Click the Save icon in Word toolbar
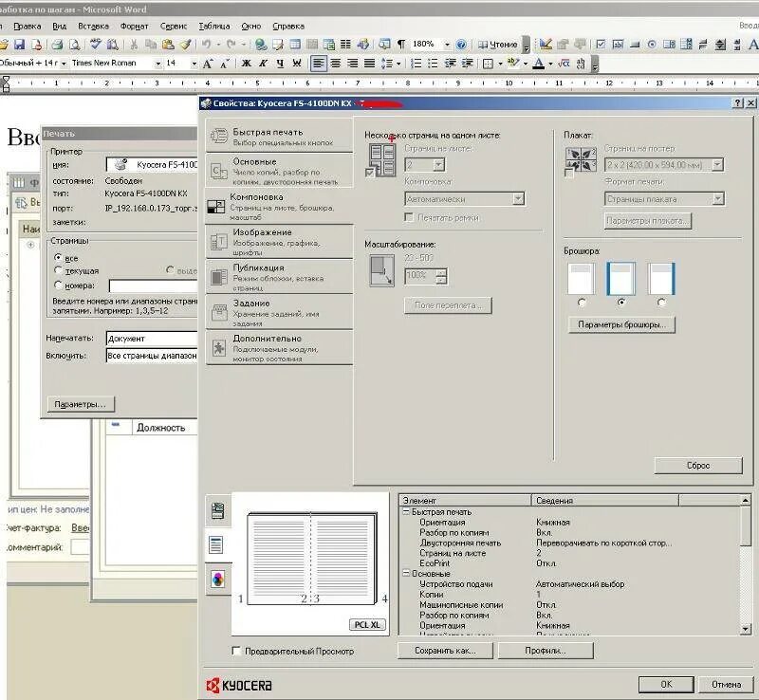The height and width of the screenshot is (700, 759). click(x=19, y=45)
